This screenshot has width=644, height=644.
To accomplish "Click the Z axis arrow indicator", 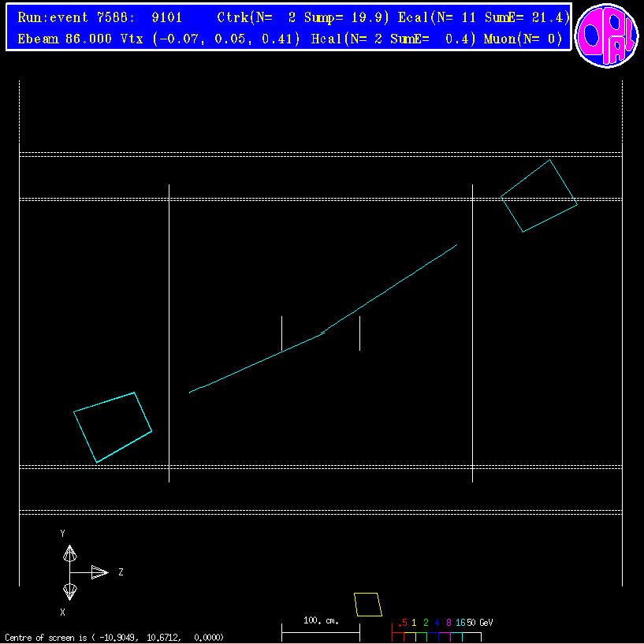I will pyautogui.click(x=99, y=572).
